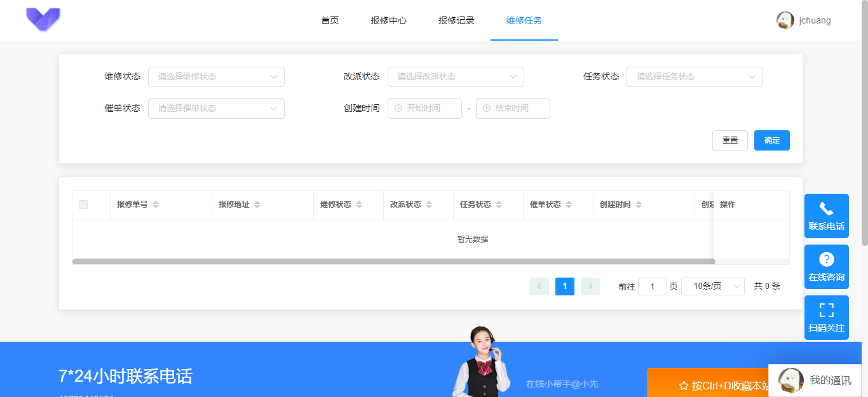868x397 pixels.
Task: Click the purple site logo
Action: coord(43,20)
